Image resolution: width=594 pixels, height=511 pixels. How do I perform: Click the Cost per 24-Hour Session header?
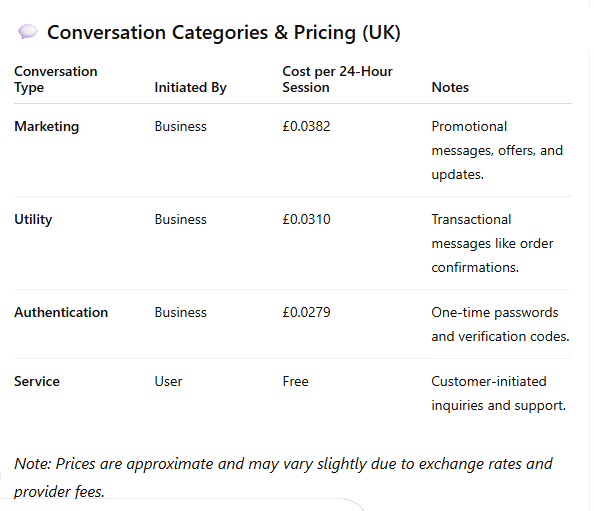[337, 79]
